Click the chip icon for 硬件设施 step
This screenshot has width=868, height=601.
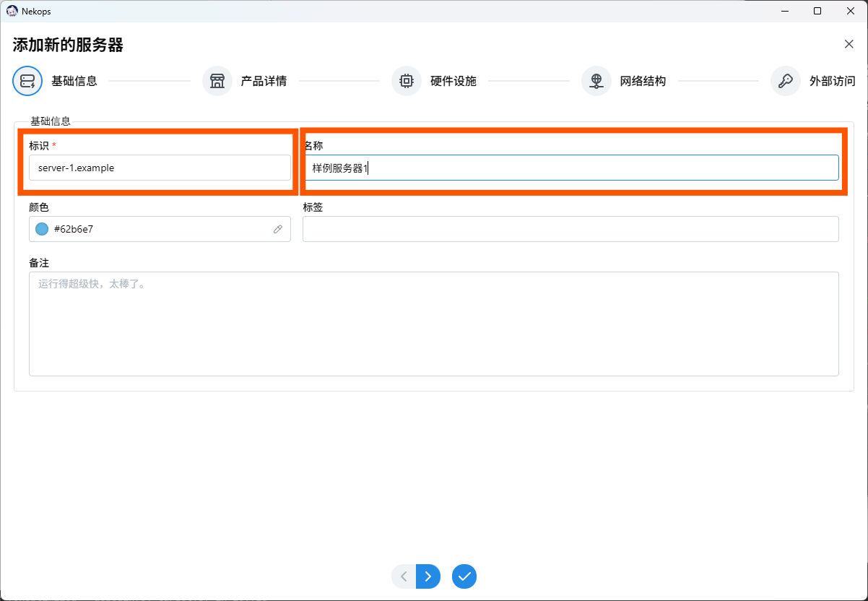point(407,81)
